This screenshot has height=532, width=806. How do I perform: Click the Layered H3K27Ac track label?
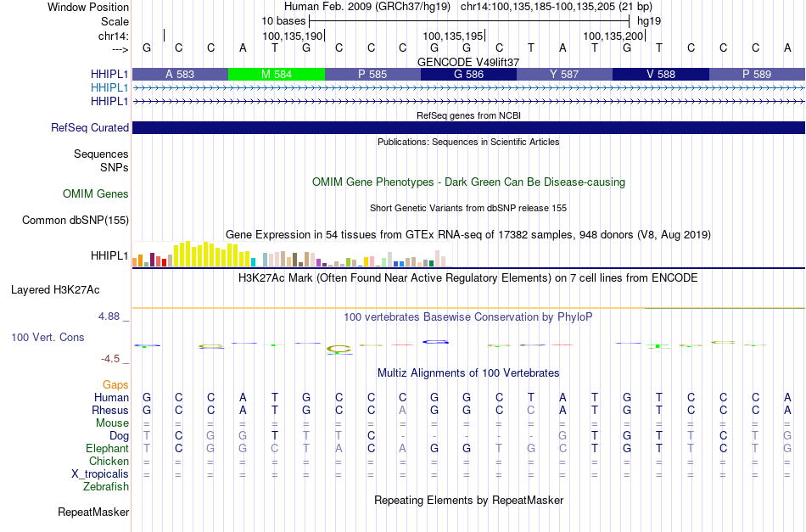pos(55,290)
